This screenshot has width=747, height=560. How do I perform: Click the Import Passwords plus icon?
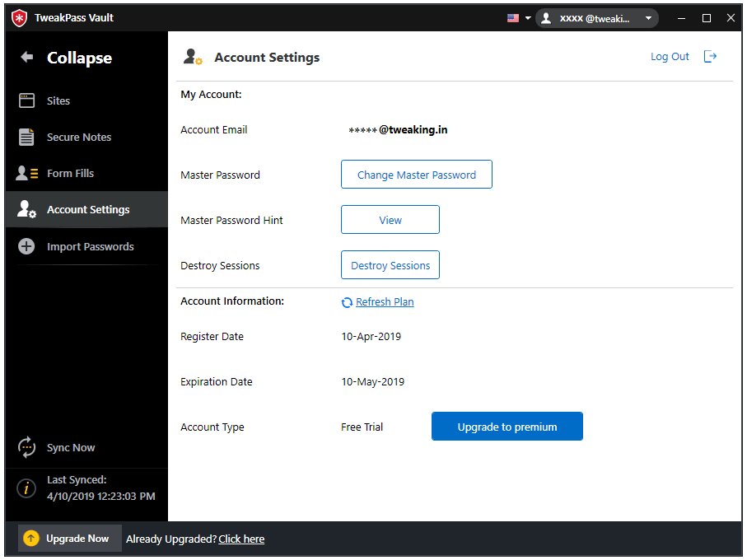[x=26, y=246]
